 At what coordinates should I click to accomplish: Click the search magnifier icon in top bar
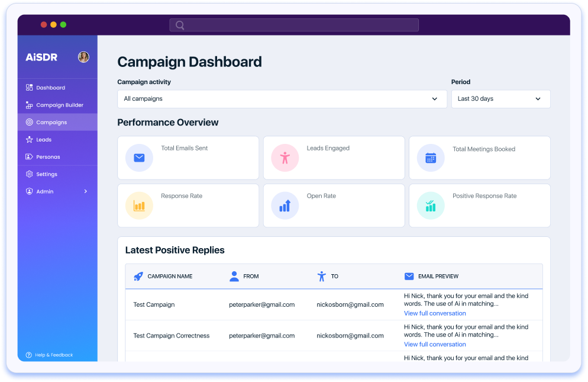coord(180,25)
